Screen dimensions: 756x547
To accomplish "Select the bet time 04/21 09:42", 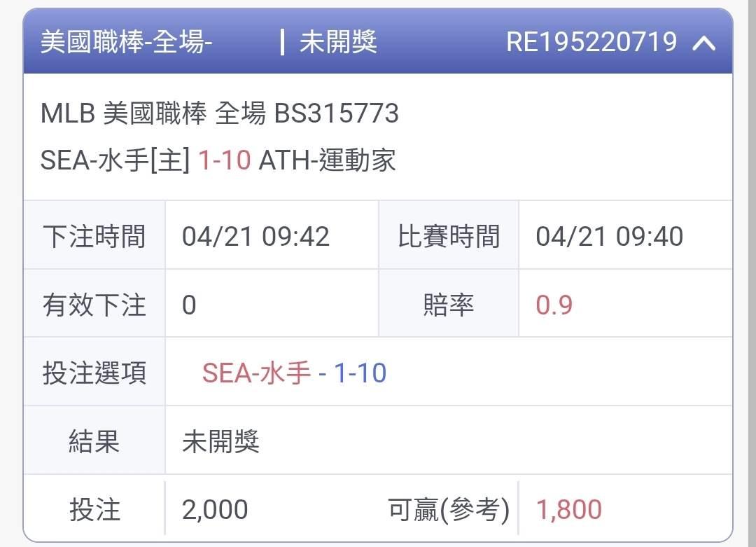I will click(x=255, y=236).
